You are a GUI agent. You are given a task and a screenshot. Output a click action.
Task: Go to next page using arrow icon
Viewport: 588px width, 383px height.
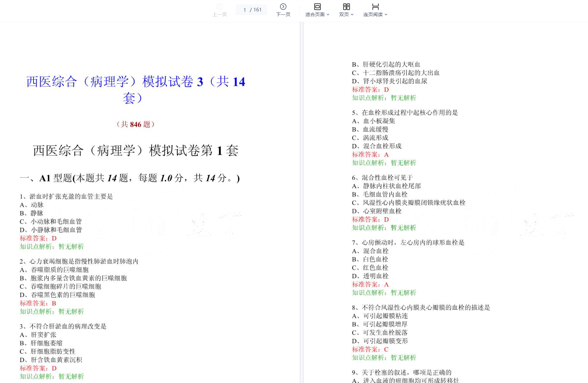click(x=283, y=7)
